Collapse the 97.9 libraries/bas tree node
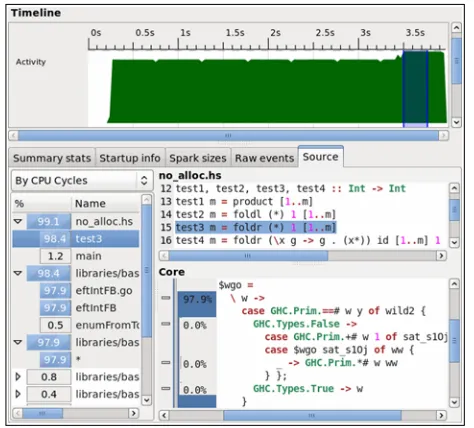This screenshot has height=428, width=474. pos(18,342)
